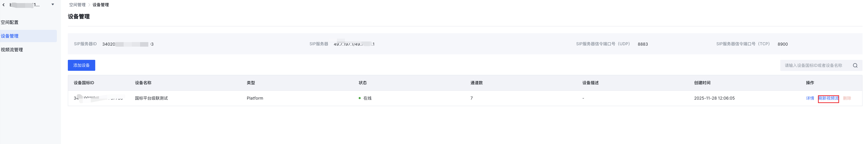This screenshot has width=868, height=144.
Task: Click the back arrow beside the space name
Action: pyautogui.click(x=4, y=5)
